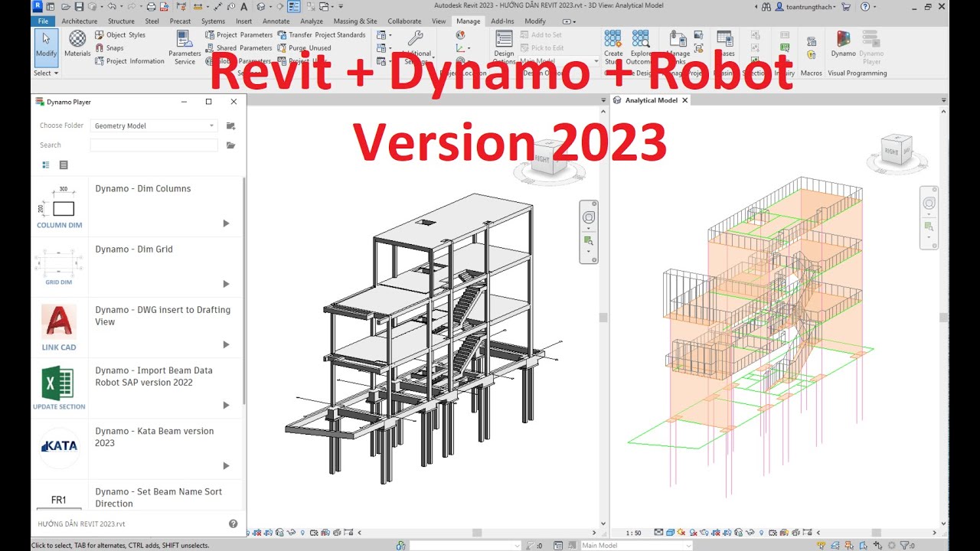Open the Materials browser
This screenshot has width=980, height=551.
77,44
